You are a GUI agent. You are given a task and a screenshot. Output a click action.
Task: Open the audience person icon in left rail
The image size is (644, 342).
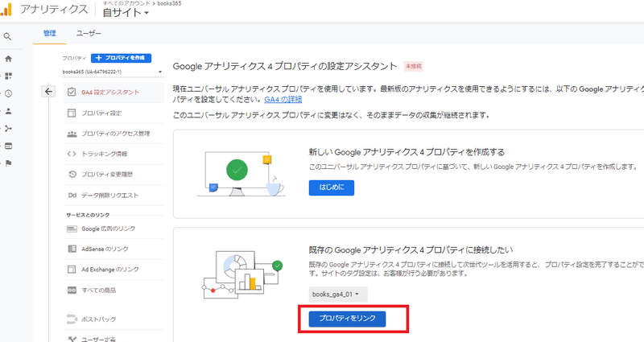pyautogui.click(x=8, y=111)
